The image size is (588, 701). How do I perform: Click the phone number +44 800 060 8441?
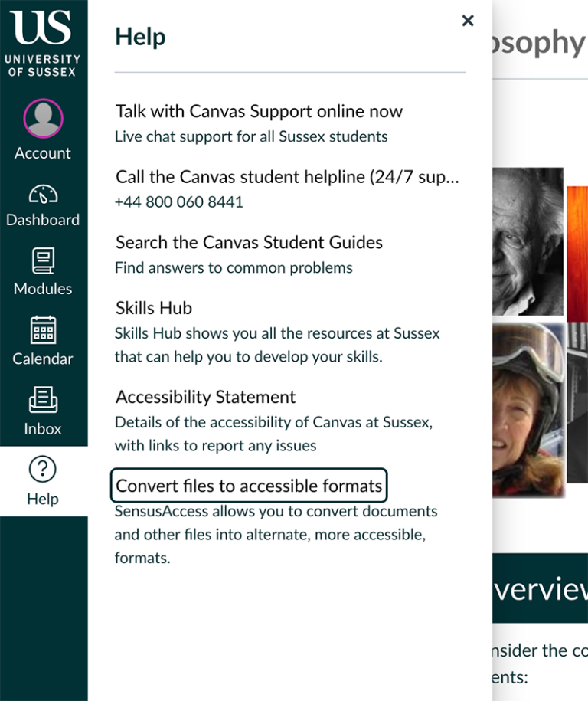(179, 201)
